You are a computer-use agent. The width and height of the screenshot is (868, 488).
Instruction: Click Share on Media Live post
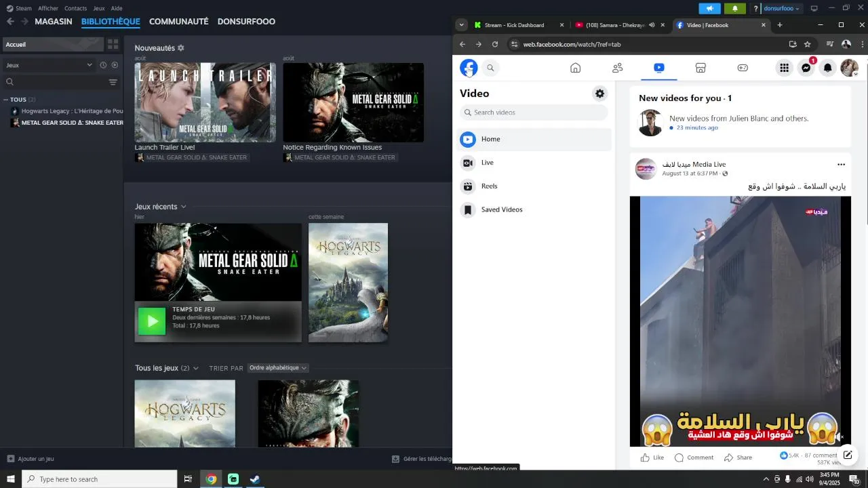[x=738, y=457]
